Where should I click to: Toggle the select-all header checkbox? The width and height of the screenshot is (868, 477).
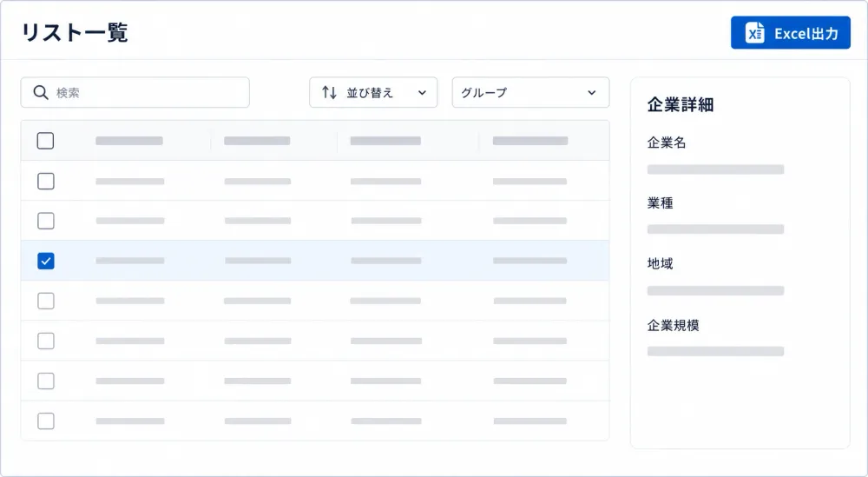(45, 141)
